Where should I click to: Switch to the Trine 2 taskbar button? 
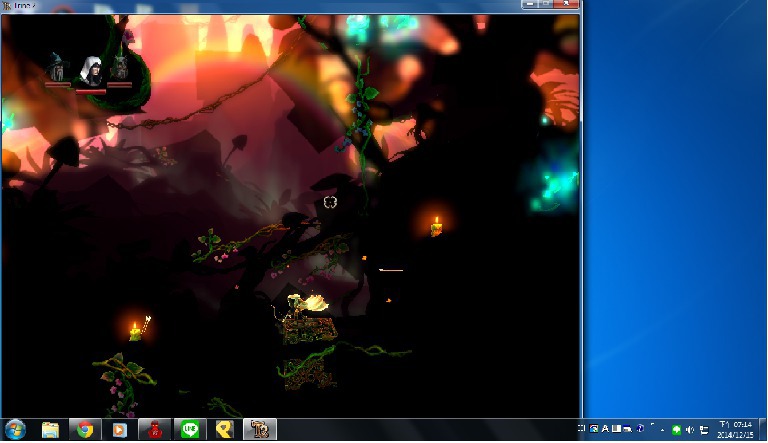click(x=260, y=430)
